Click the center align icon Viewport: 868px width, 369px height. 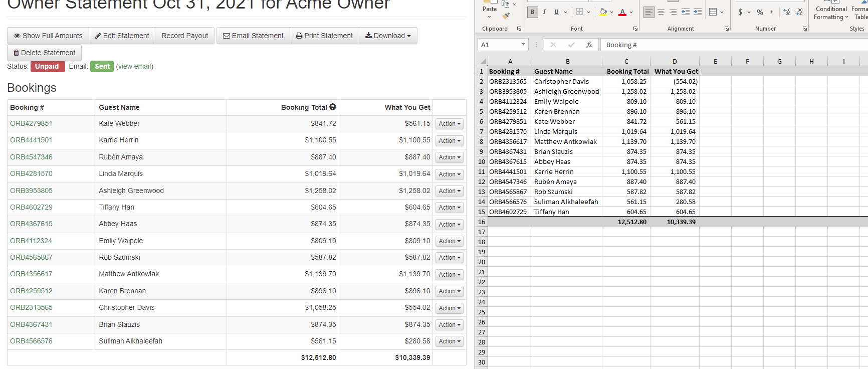pyautogui.click(x=661, y=12)
